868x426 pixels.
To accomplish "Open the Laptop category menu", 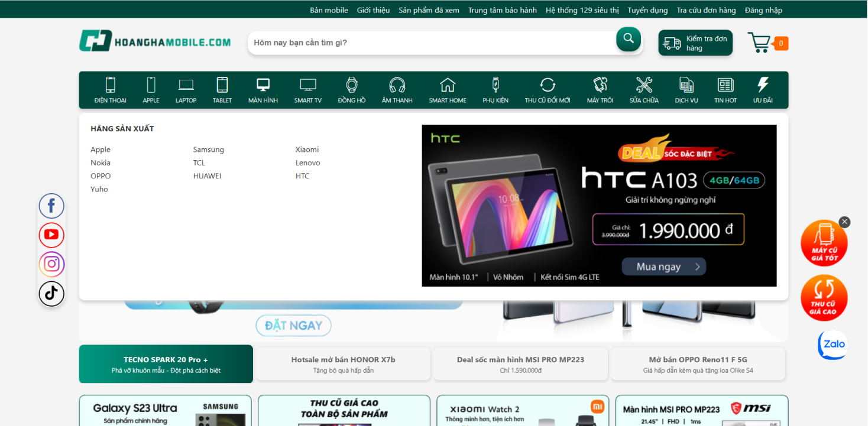I will pos(186,90).
